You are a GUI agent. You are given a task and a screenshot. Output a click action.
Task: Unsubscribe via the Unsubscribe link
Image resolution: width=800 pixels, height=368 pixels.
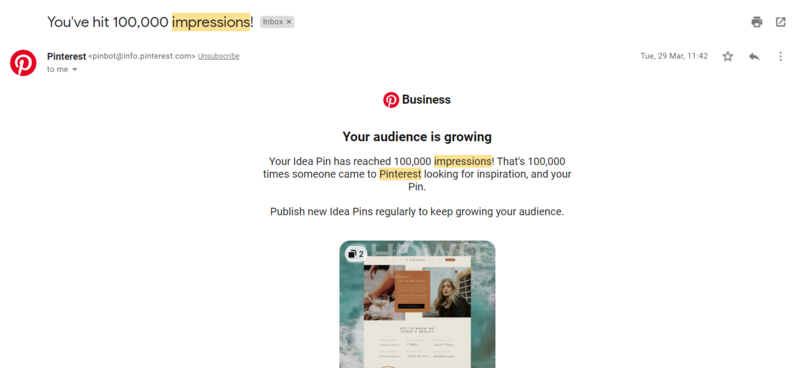point(218,56)
